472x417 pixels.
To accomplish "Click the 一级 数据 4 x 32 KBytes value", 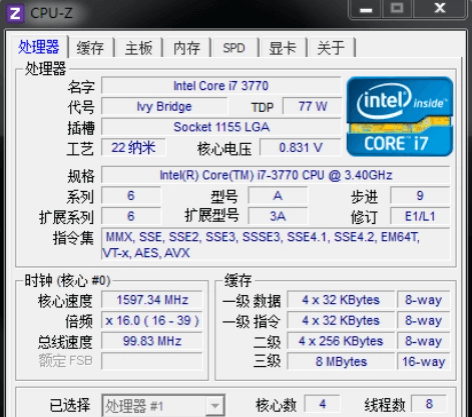I will (x=341, y=300).
